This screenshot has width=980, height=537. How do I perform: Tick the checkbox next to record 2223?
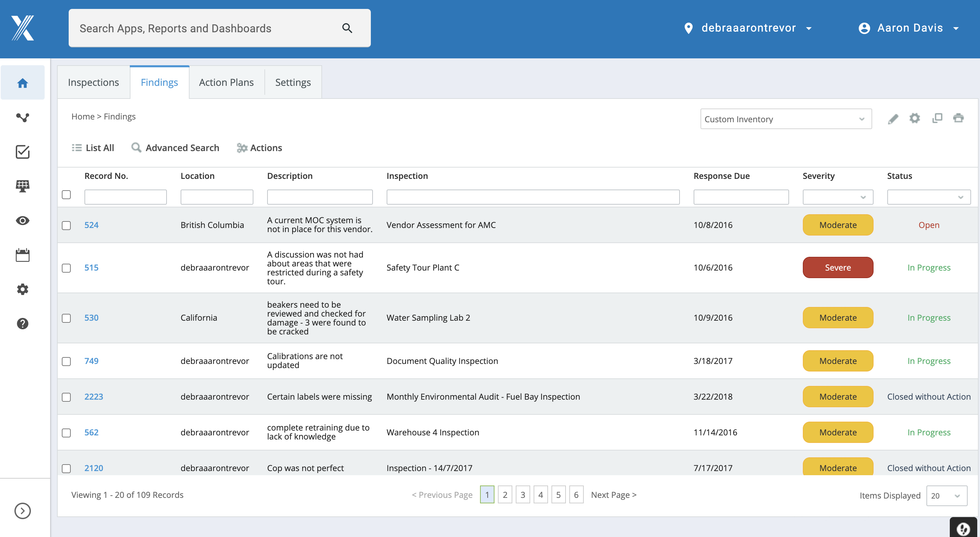click(66, 397)
